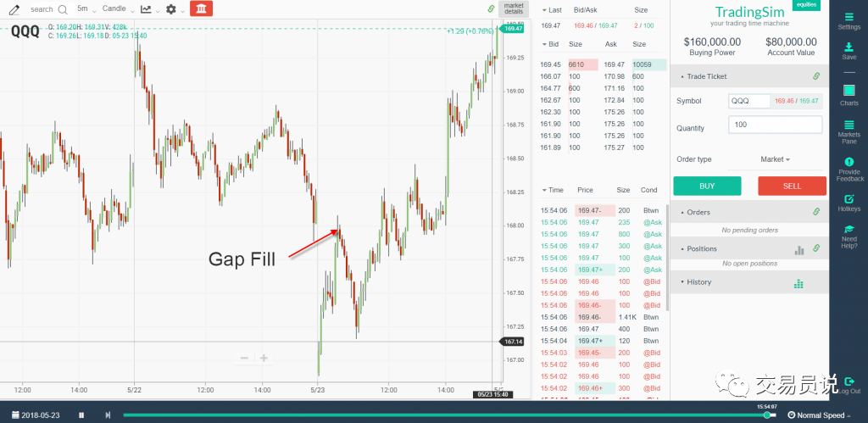Edit the Symbol field QQQ
Image resolution: width=868 pixels, height=423 pixels.
(x=749, y=101)
